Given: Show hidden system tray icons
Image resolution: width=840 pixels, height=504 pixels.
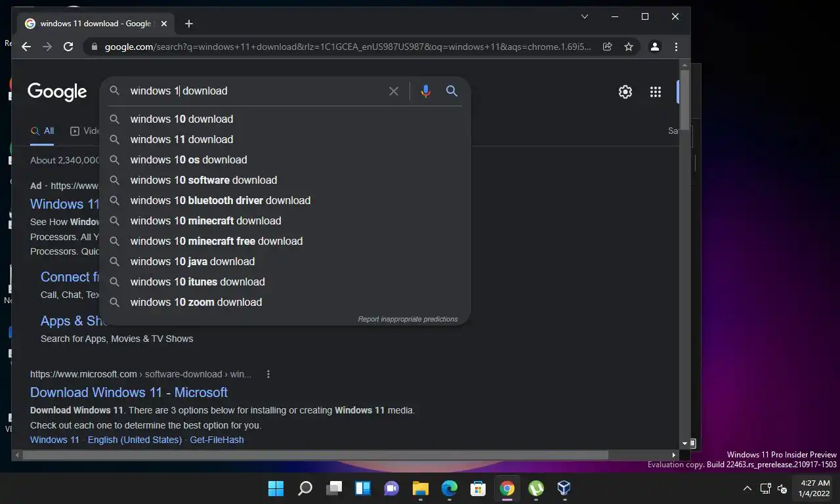Looking at the screenshot, I should (747, 488).
